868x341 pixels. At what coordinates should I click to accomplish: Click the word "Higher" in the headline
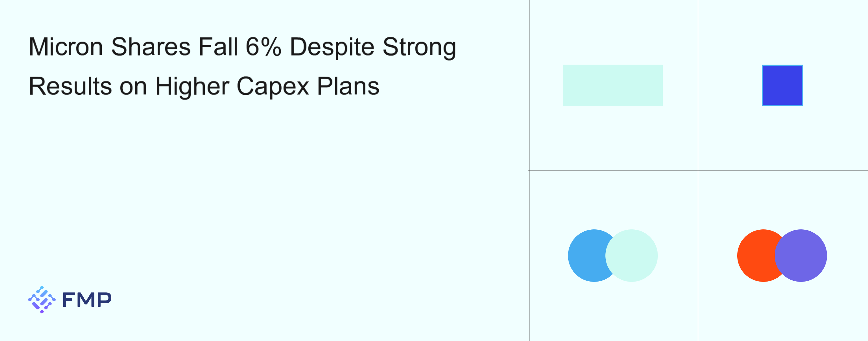coord(192,87)
